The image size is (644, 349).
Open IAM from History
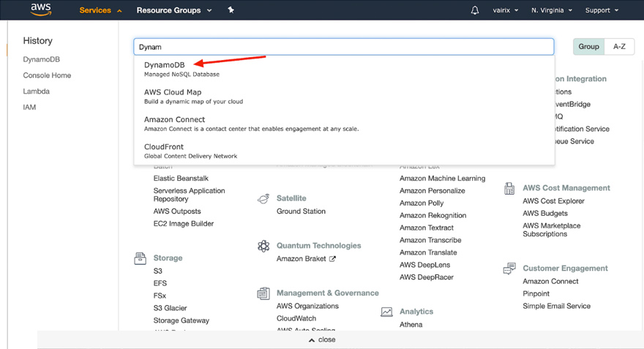[x=29, y=108]
